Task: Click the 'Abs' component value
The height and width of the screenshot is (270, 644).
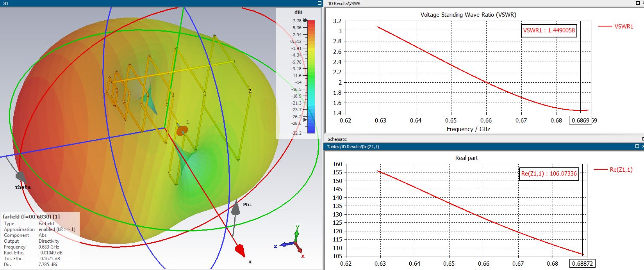Action: click(43, 235)
